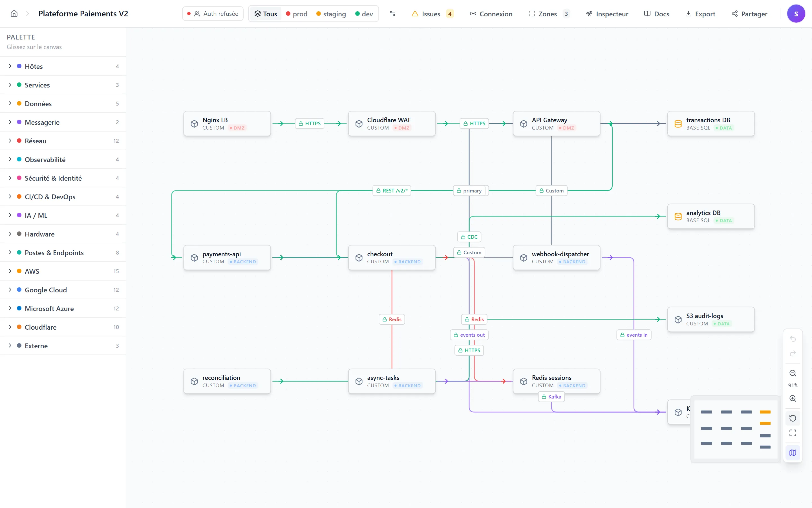The height and width of the screenshot is (508, 812).
Task: Click Plateforme Paiements V2 title
Action: coord(83,14)
